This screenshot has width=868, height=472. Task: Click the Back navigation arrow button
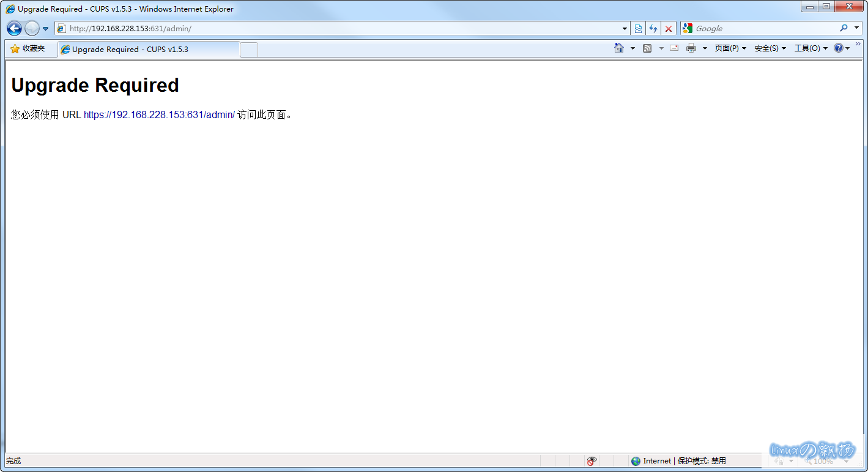(14, 28)
